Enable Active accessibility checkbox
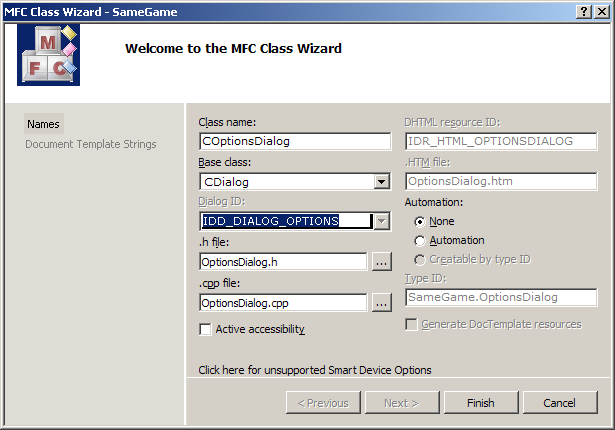 pos(205,329)
